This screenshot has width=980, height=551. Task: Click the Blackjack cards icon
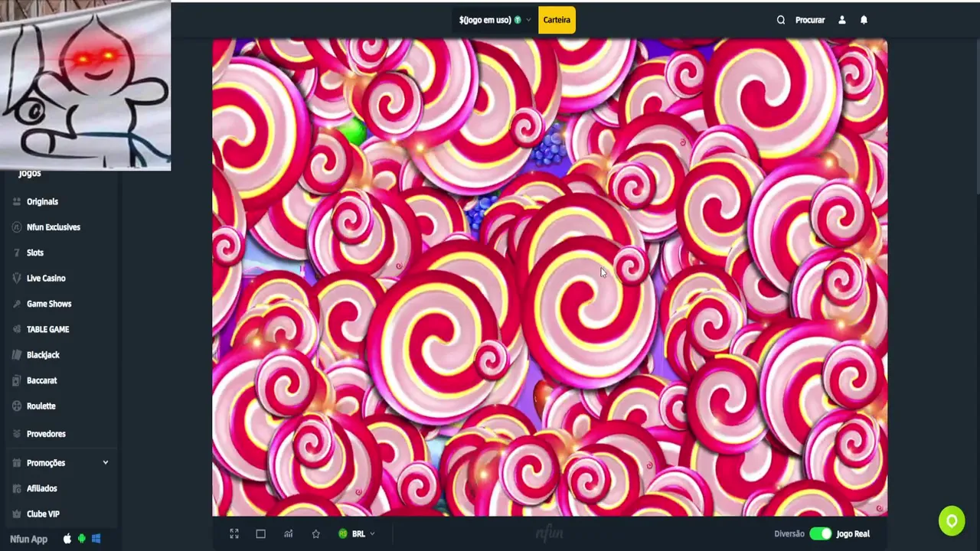17,355
